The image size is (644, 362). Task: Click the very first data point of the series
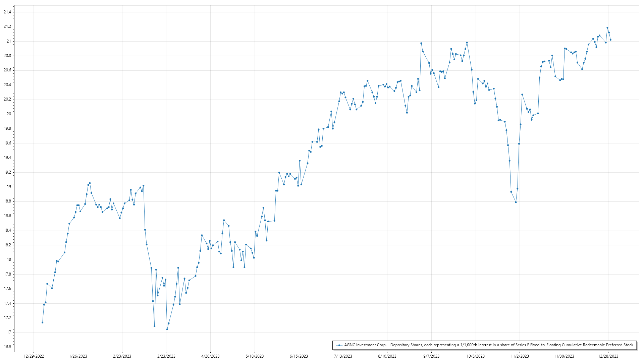click(42, 322)
